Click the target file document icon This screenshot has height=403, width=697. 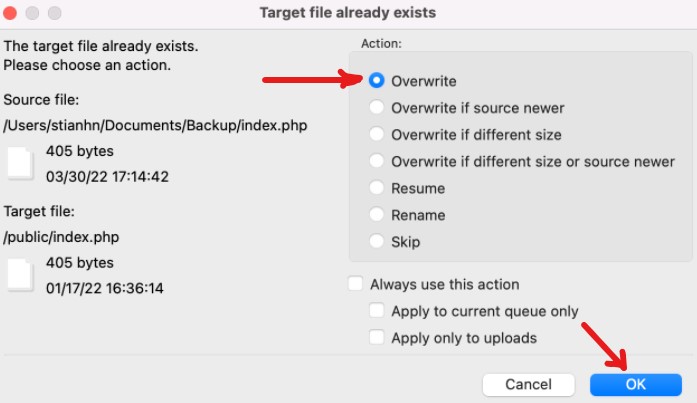click(x=20, y=275)
